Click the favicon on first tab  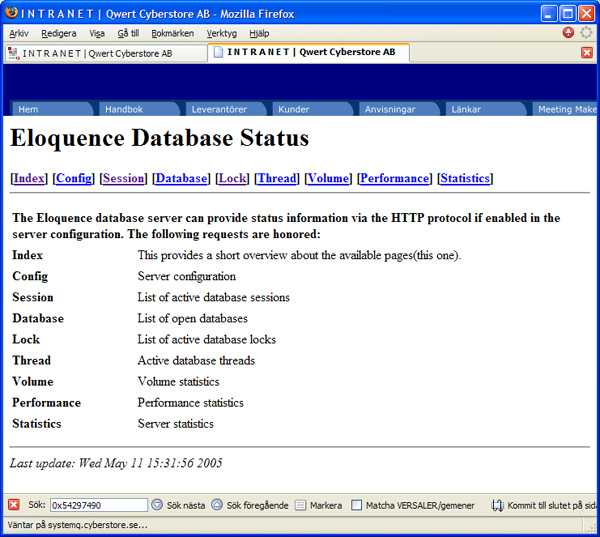pos(14,54)
